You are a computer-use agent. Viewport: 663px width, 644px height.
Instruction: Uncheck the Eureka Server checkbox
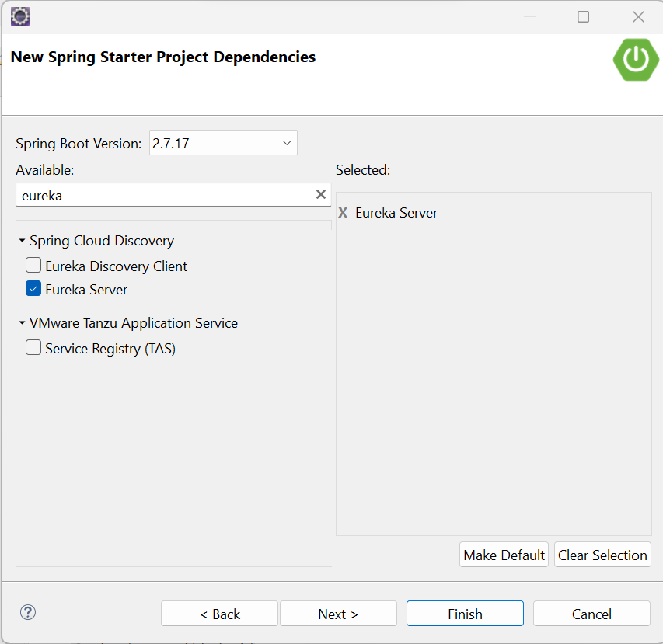click(33, 289)
